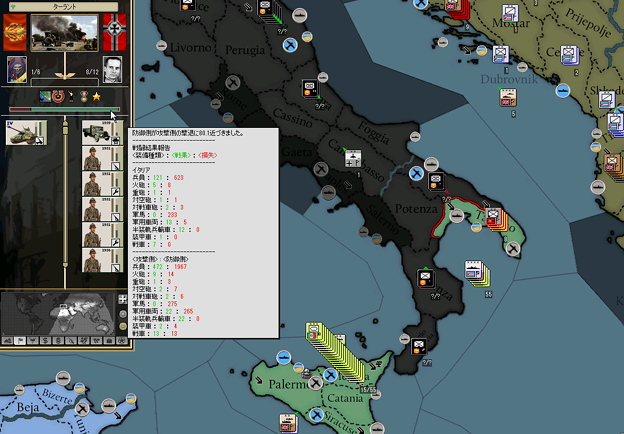Click the terrain modifier icon in battle panel
The height and width of the screenshot is (434, 624).
[45, 96]
